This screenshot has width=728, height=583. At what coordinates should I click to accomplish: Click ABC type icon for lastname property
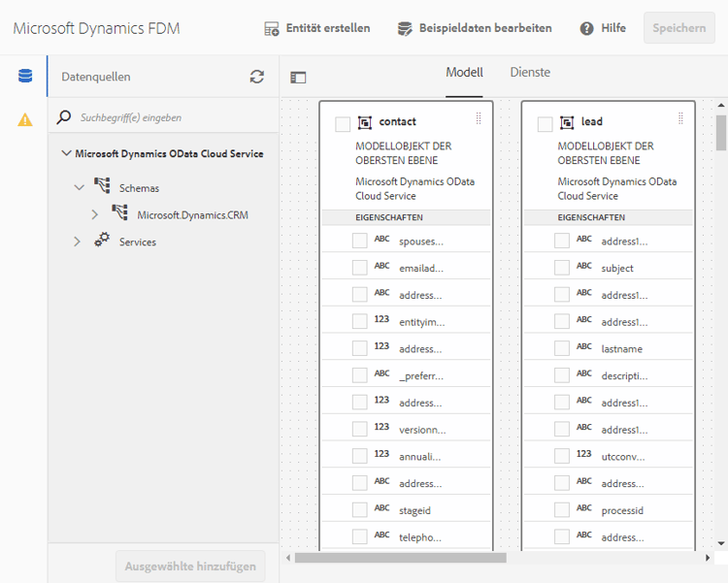pos(584,346)
